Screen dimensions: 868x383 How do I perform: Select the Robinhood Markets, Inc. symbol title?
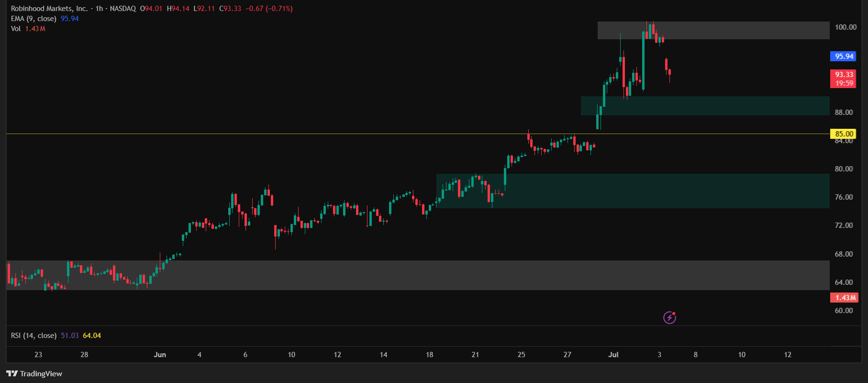(49, 9)
